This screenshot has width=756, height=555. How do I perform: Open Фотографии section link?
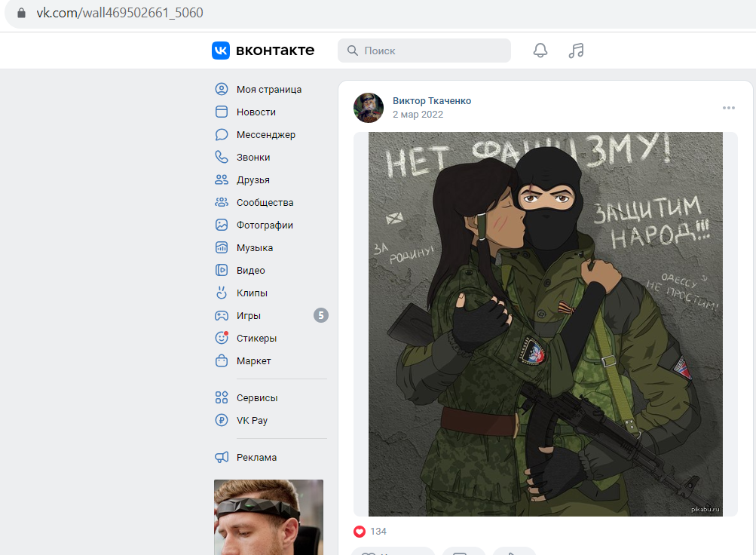(x=265, y=225)
